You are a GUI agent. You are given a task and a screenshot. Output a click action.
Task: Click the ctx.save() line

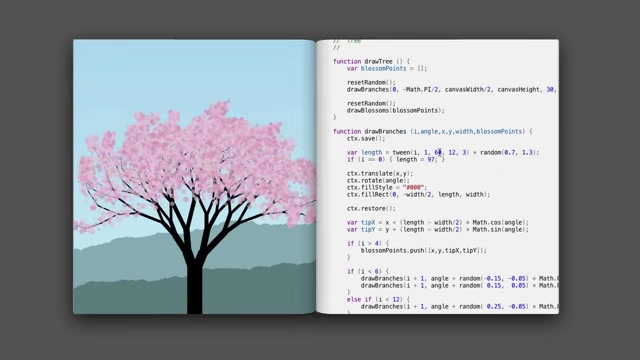pyautogui.click(x=366, y=138)
